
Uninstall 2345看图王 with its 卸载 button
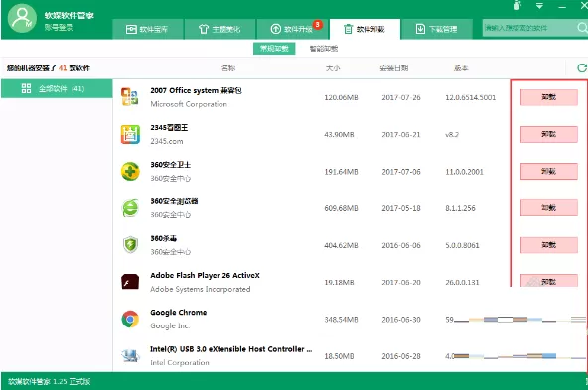tap(548, 134)
